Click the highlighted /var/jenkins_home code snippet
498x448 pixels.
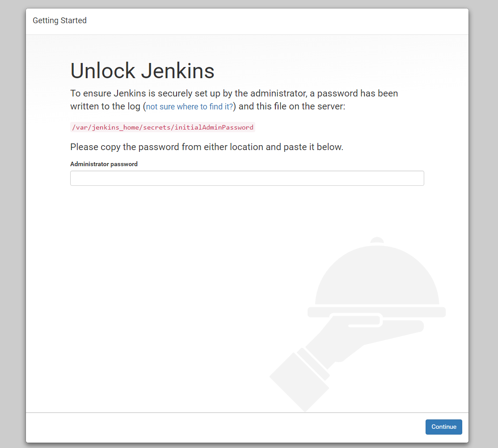click(162, 127)
